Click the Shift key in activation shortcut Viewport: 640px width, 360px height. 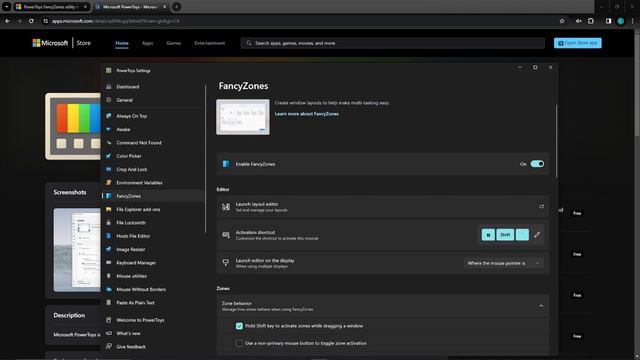click(505, 235)
